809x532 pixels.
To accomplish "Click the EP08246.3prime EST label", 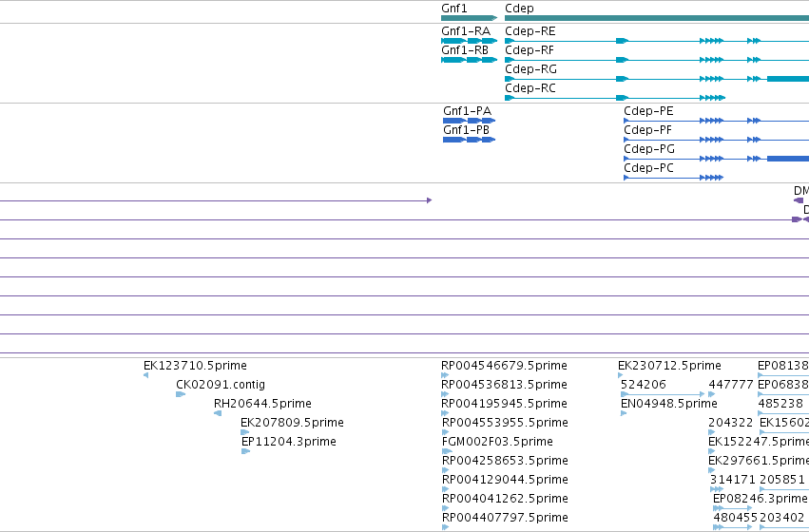I will [x=760, y=499].
